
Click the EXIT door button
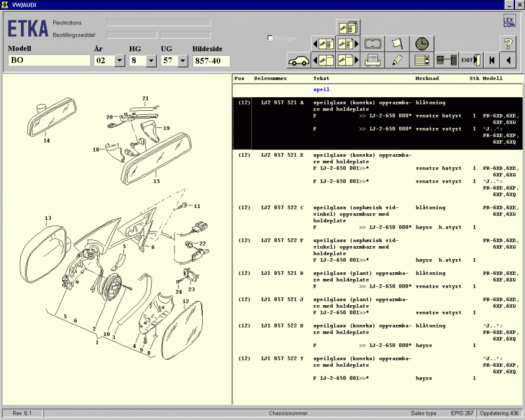[471, 60]
